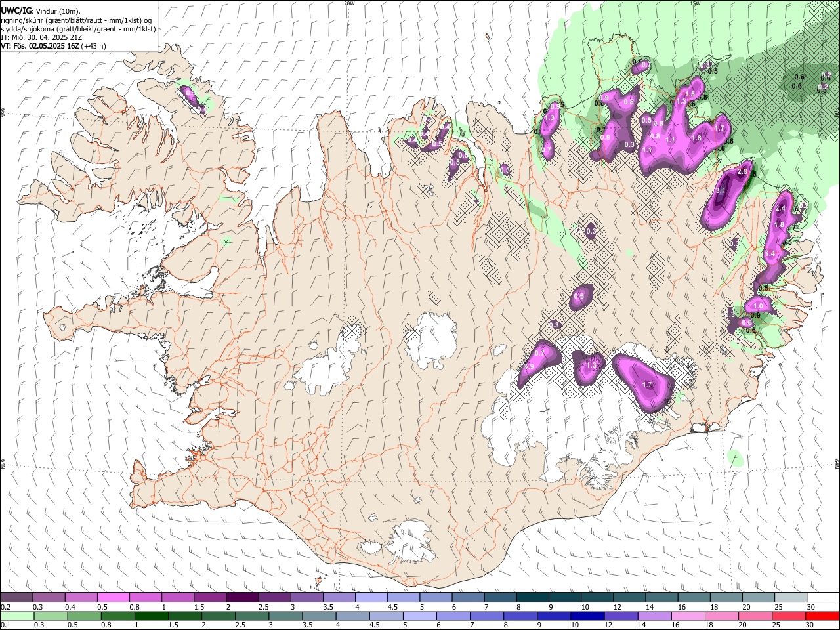Click the 7 blue swatch in the lower legend
The height and width of the screenshot is (630, 840).
click(486, 616)
